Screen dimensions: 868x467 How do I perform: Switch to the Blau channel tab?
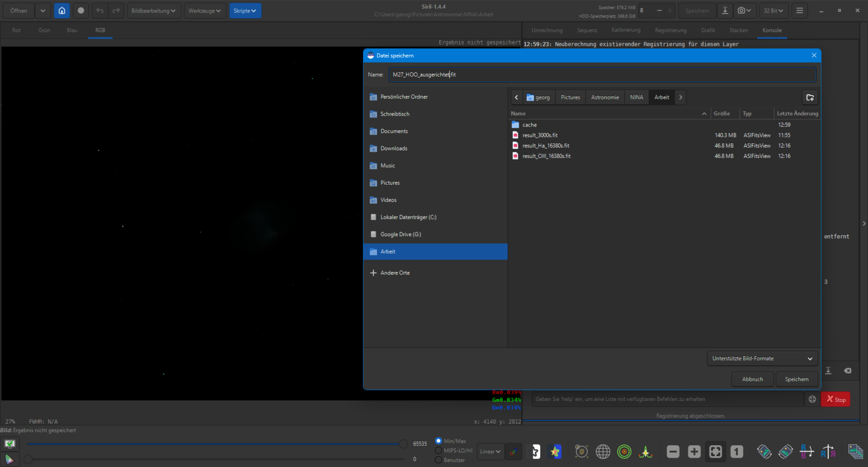coord(72,30)
